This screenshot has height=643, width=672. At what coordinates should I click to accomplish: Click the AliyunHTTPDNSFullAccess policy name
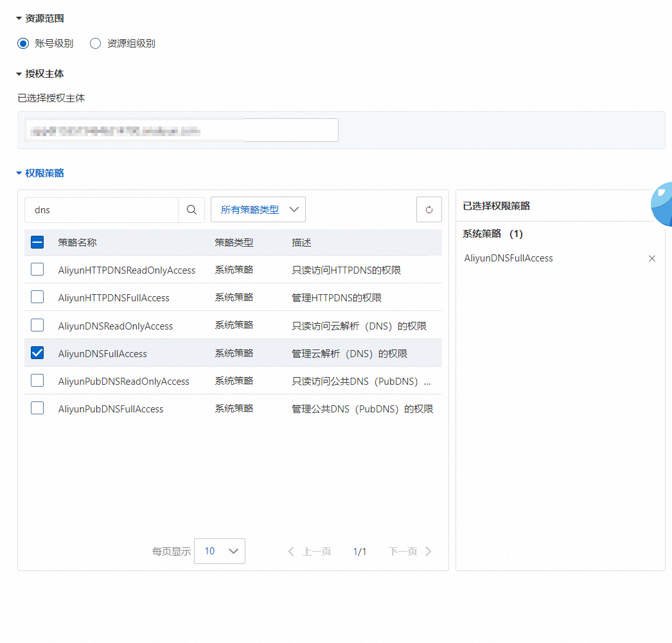click(x=114, y=298)
